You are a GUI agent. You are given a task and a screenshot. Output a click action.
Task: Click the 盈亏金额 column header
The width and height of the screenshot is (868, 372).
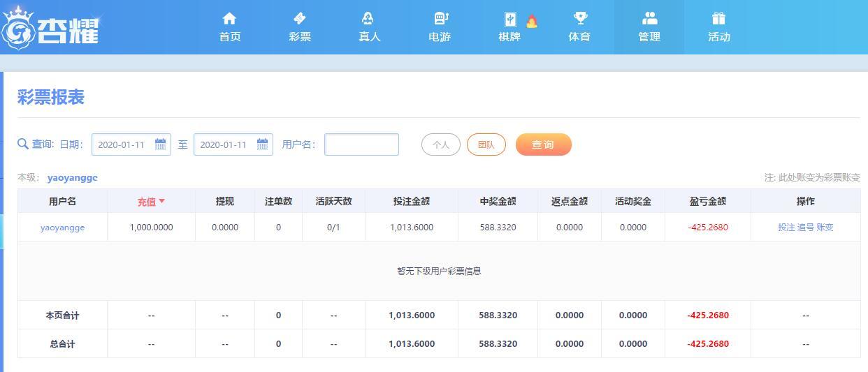[708, 201]
